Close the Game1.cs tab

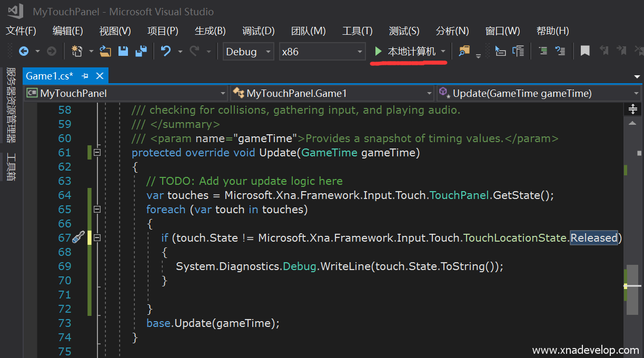(x=99, y=76)
